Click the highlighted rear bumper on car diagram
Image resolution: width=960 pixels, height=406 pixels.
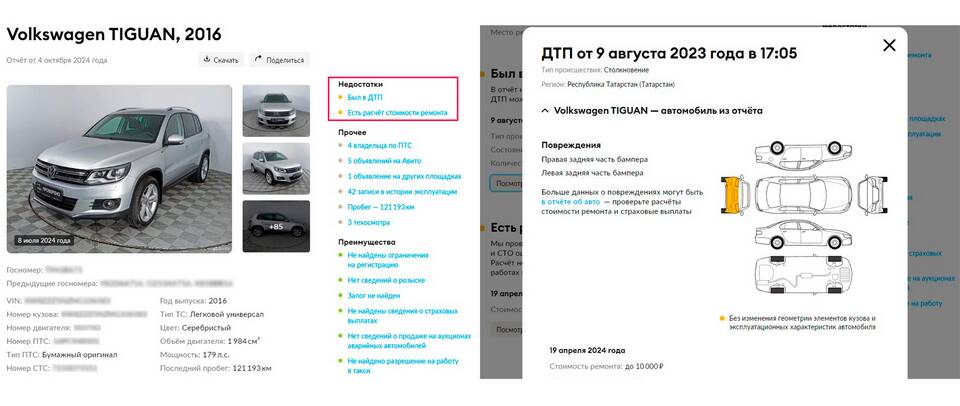[732, 195]
